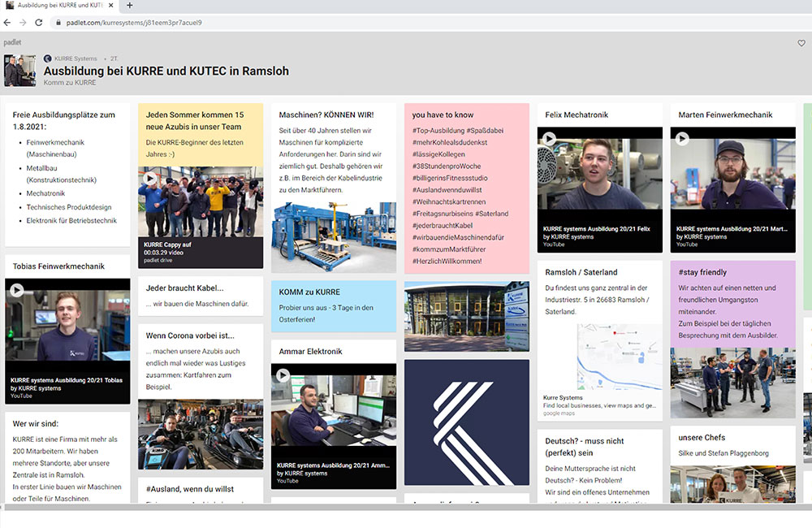This screenshot has height=528, width=812.
Task: Click the 'Mechatronik' list item
Action: (45, 193)
